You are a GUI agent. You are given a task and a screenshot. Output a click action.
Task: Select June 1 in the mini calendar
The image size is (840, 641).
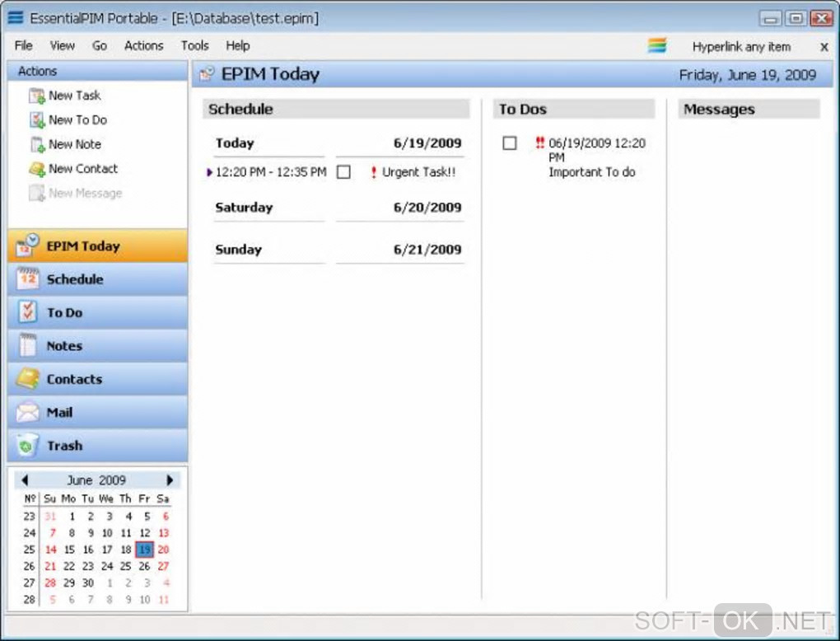[x=72, y=517]
